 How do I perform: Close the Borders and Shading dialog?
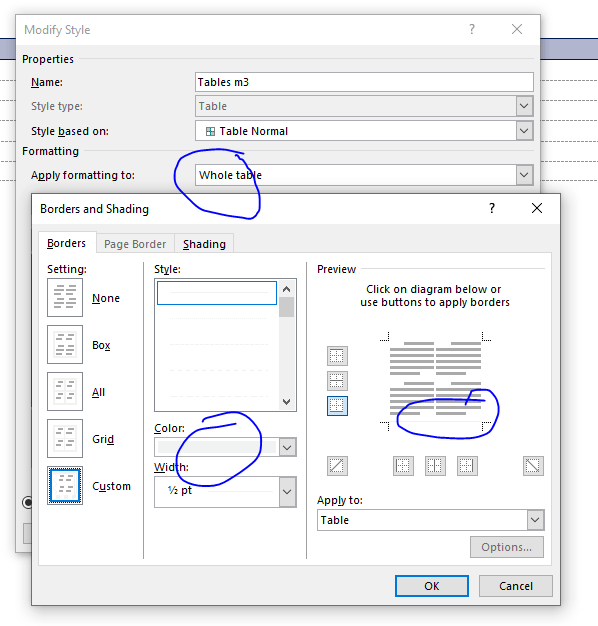point(537,208)
